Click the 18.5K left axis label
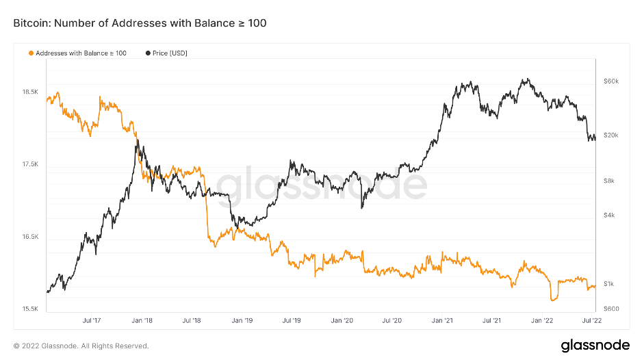 [29, 92]
